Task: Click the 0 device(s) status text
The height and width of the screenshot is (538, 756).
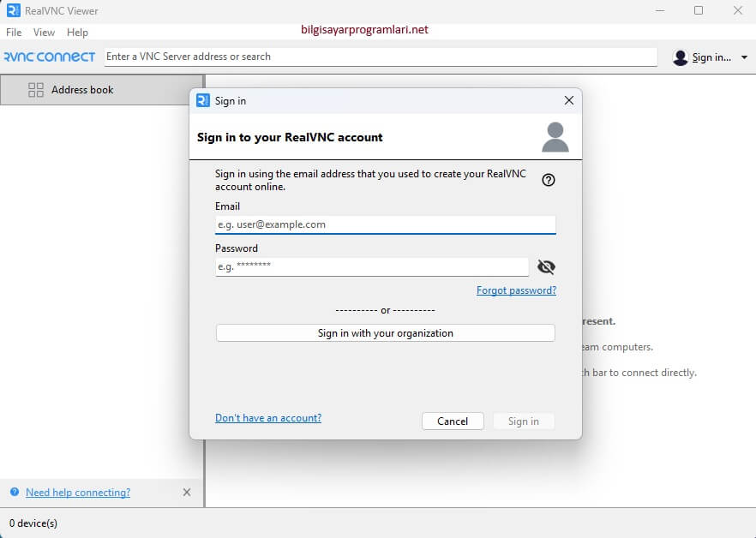Action: point(33,523)
